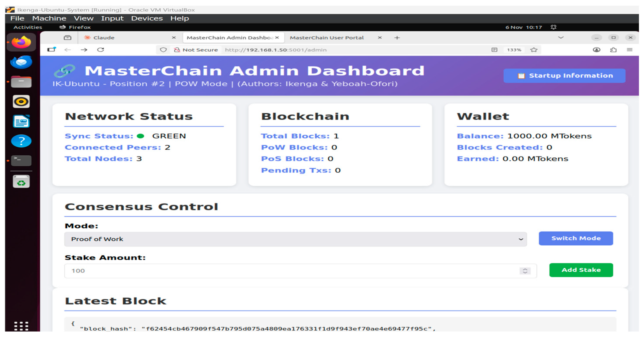
Task: Click the PoW Blocks: 0 line
Action: point(299,147)
